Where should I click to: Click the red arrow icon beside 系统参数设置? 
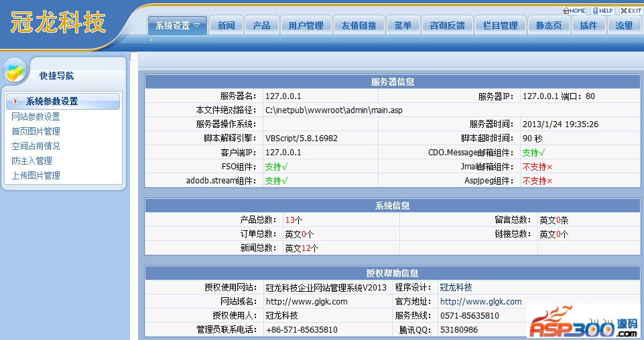point(15,102)
